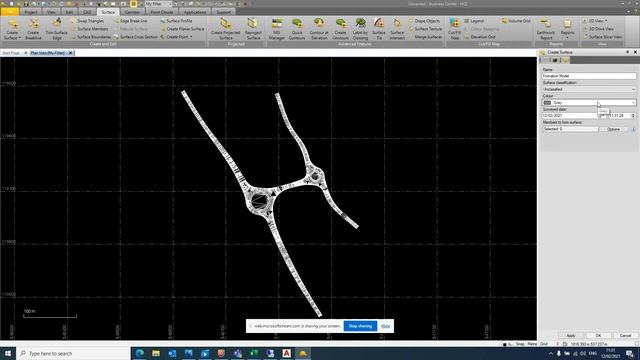
Task: Click the Reproject Surface tool
Action: 253,29
